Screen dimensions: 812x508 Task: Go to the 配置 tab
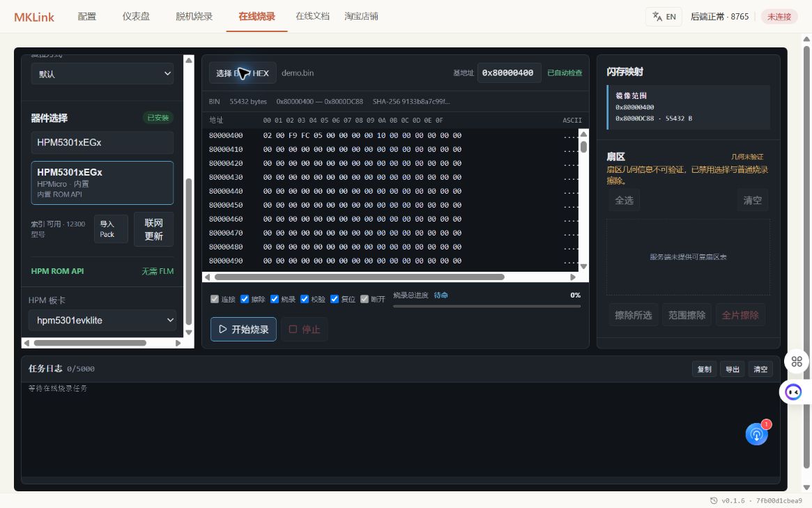(x=87, y=17)
